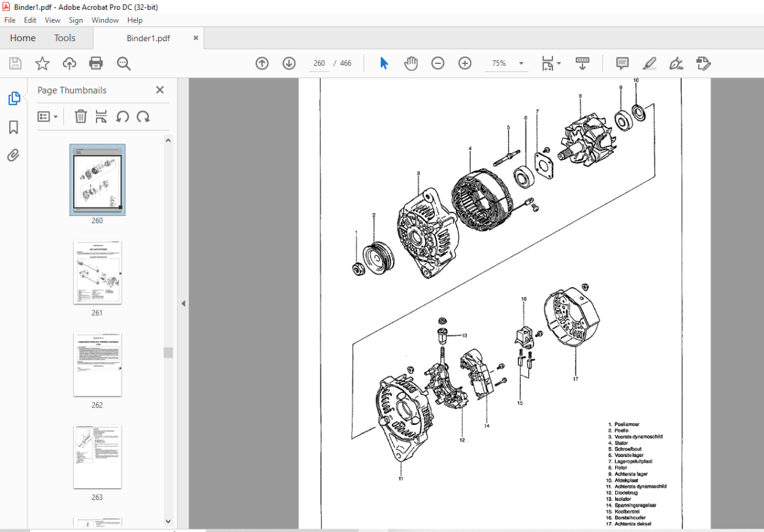Switch to the Home tab

point(23,38)
